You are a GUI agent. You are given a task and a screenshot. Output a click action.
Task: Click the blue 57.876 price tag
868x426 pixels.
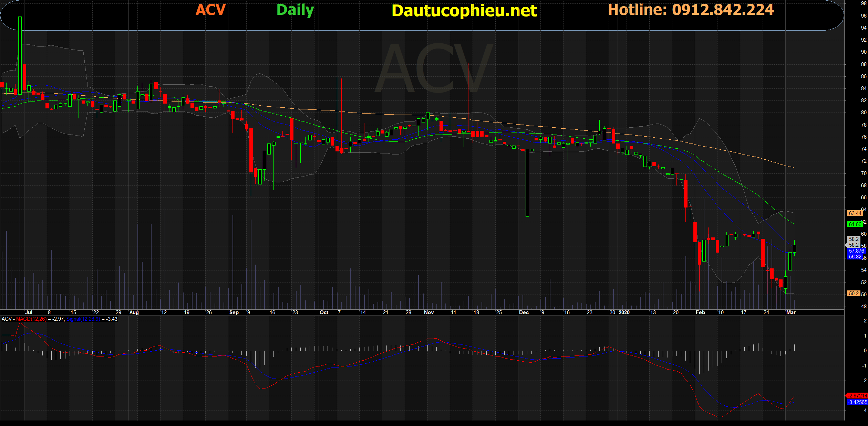tap(856, 251)
